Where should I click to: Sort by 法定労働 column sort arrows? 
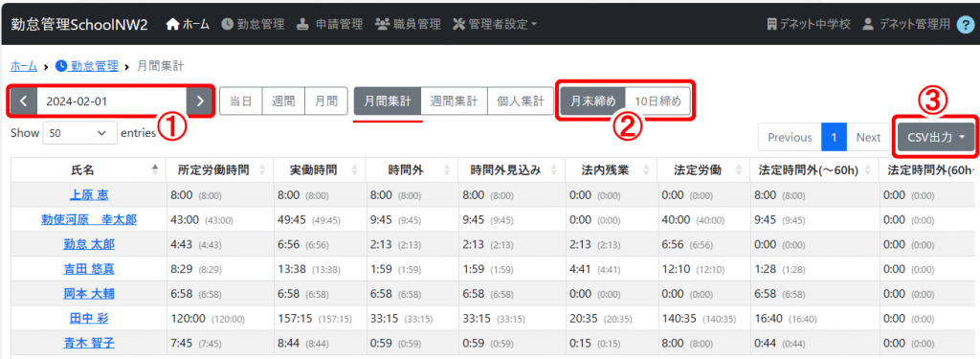pyautogui.click(x=740, y=169)
